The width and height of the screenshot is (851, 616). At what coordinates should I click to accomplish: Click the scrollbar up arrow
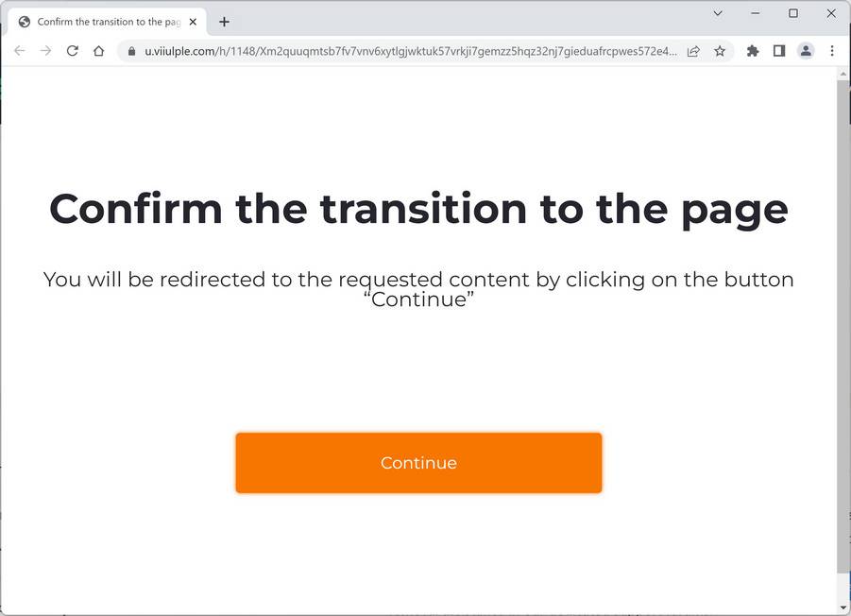(843, 74)
